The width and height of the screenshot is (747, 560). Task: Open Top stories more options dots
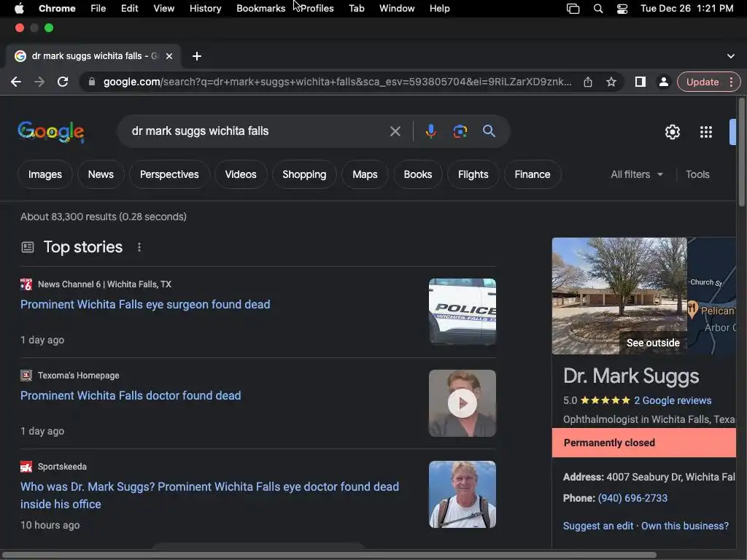point(139,247)
